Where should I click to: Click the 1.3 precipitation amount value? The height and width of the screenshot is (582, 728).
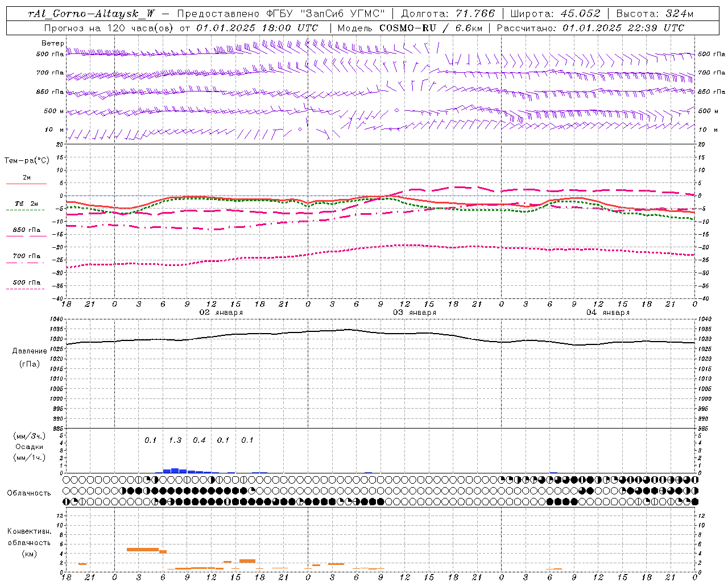[x=175, y=440]
